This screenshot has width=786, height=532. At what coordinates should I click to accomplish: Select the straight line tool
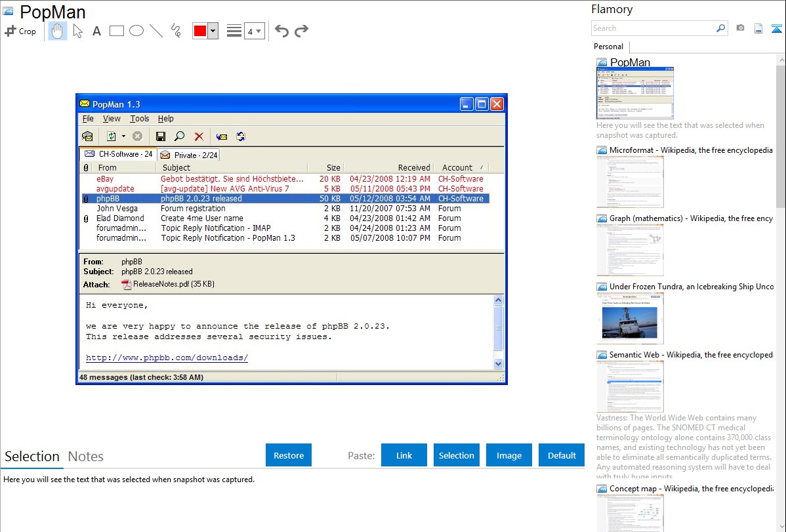[156, 31]
